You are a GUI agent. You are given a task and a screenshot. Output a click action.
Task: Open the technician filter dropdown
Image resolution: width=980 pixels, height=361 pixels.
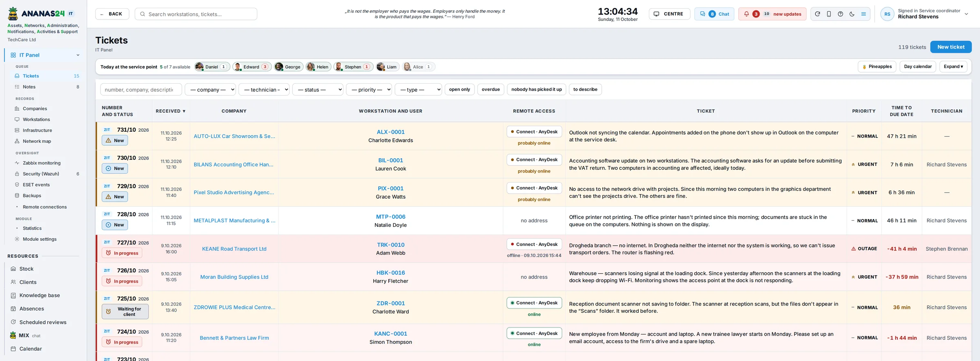tap(264, 89)
